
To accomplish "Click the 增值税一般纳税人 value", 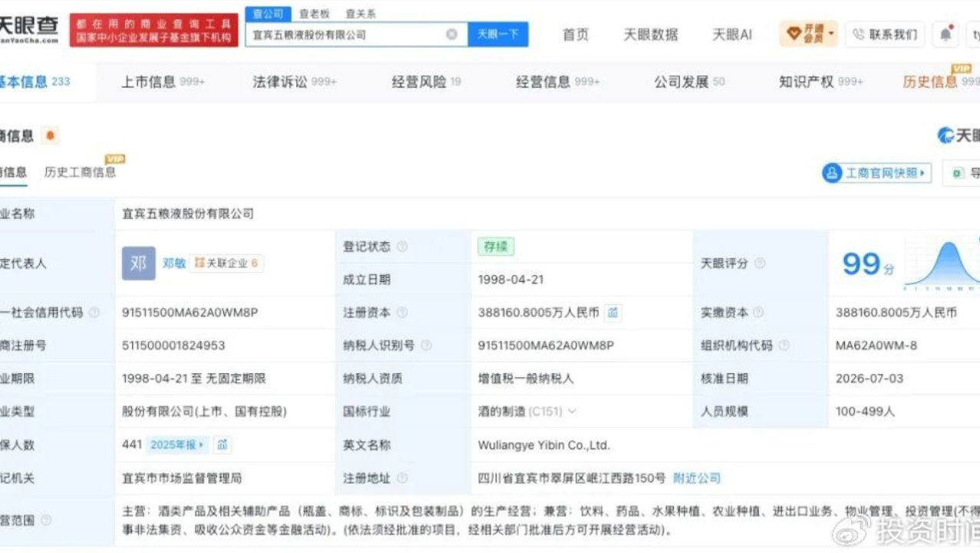I will pos(526,379).
